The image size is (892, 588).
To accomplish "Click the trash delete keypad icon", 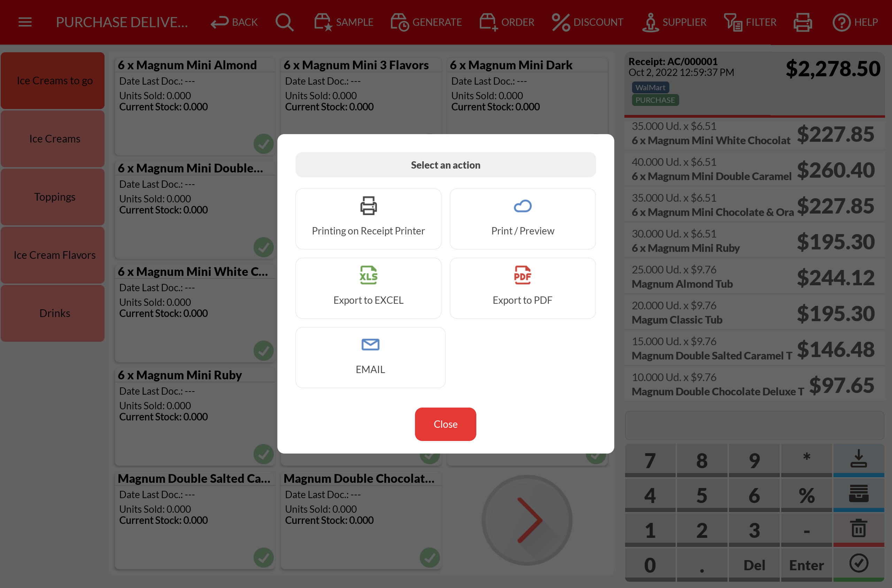I will tap(858, 529).
